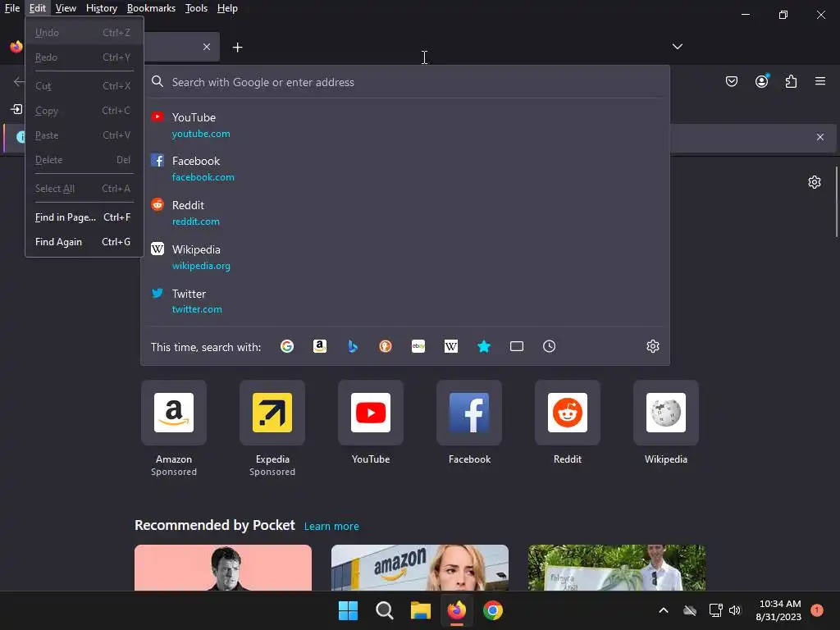Open Windows Start menu
This screenshot has height=630, width=840.
point(348,610)
